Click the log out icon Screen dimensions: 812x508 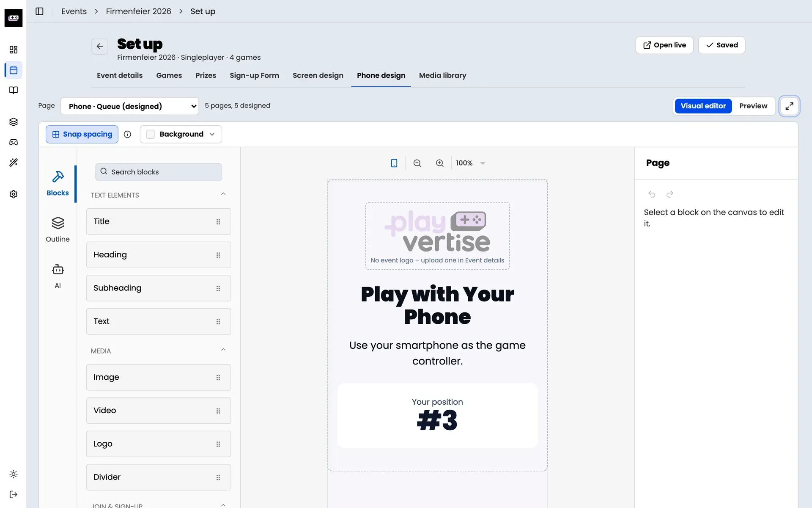[x=14, y=494]
